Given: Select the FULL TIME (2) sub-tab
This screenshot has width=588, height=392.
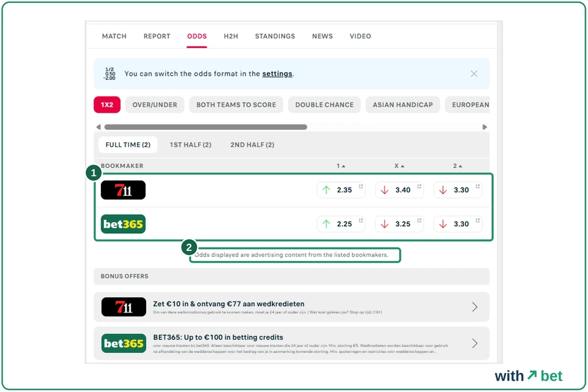Looking at the screenshot, I should tap(128, 145).
